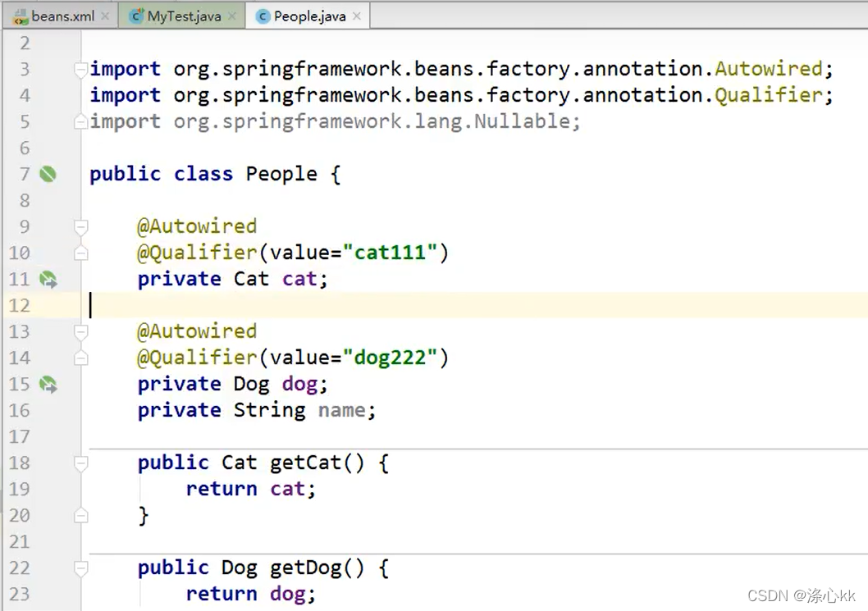Fold annotation end marker at line 14
The width and height of the screenshot is (868, 611).
click(81, 358)
